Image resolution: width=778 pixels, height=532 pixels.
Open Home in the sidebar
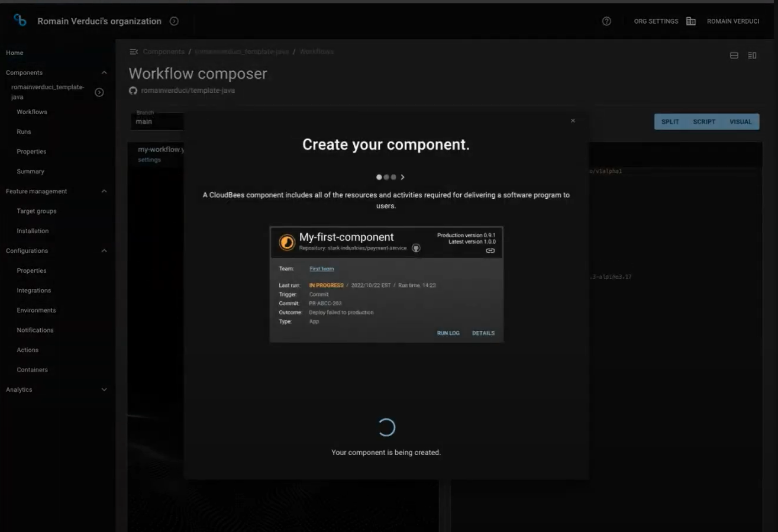pyautogui.click(x=15, y=53)
